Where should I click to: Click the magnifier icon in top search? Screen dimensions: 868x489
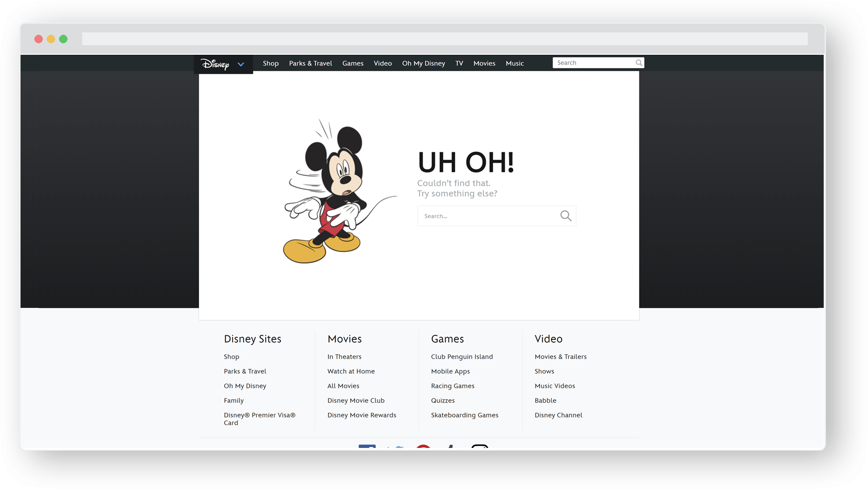point(639,63)
